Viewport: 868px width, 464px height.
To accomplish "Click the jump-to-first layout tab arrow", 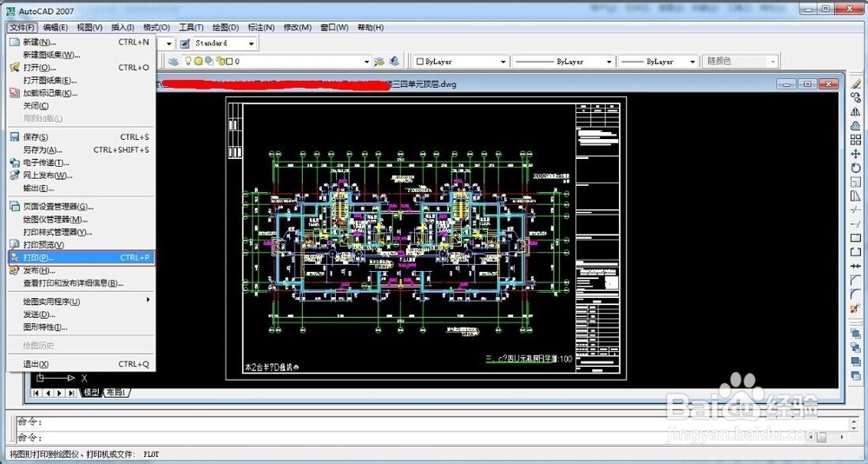I will pos(36,393).
